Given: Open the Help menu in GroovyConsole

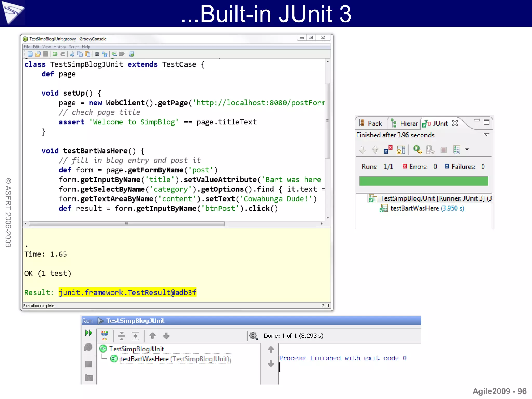Looking at the screenshot, I should 86,47.
